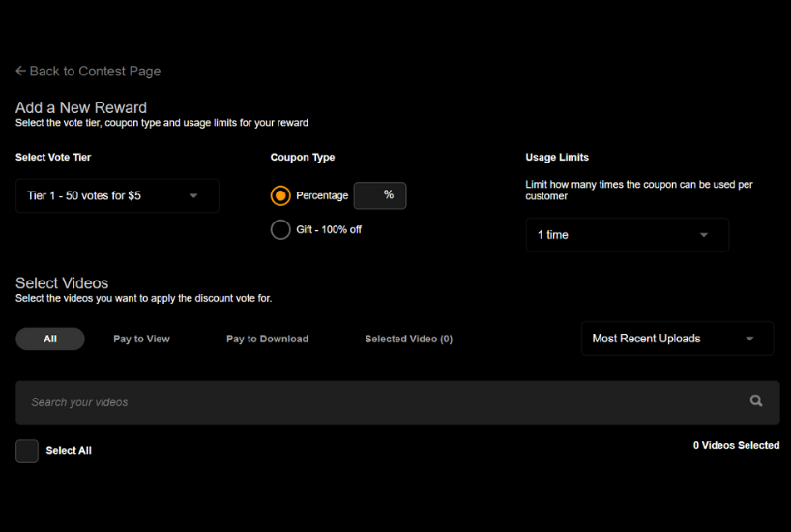Select Gift - 100% off radio option

pyautogui.click(x=280, y=229)
